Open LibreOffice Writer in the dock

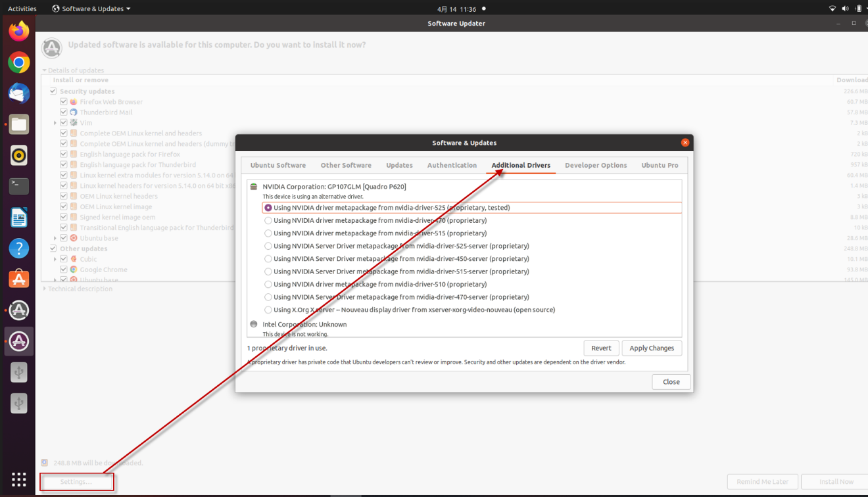[19, 217]
